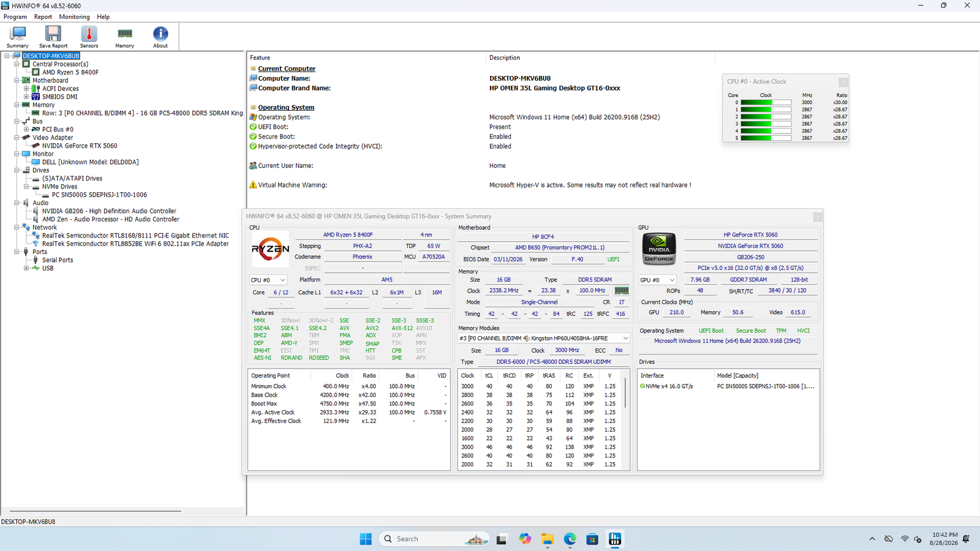Image resolution: width=980 pixels, height=551 pixels.
Task: Expand the ACPI Devices tree node
Action: point(26,89)
